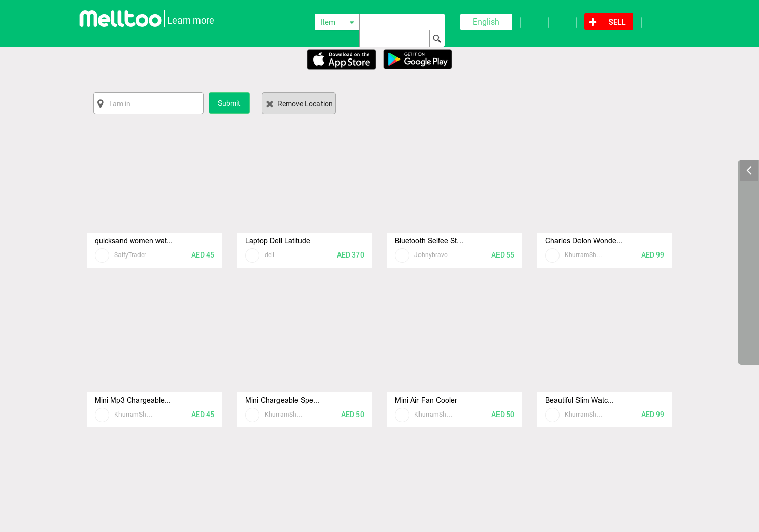Image resolution: width=759 pixels, height=532 pixels.
Task: Click the X icon on Remove Location
Action: point(270,103)
